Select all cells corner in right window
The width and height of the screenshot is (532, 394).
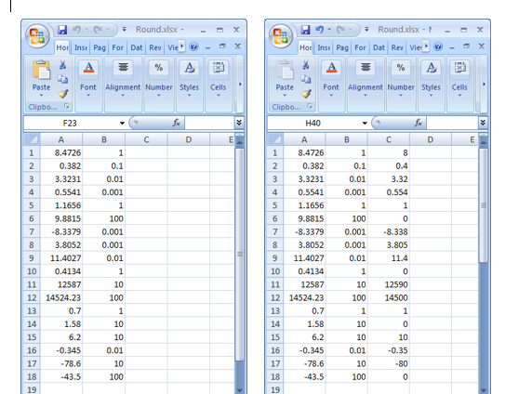point(275,139)
